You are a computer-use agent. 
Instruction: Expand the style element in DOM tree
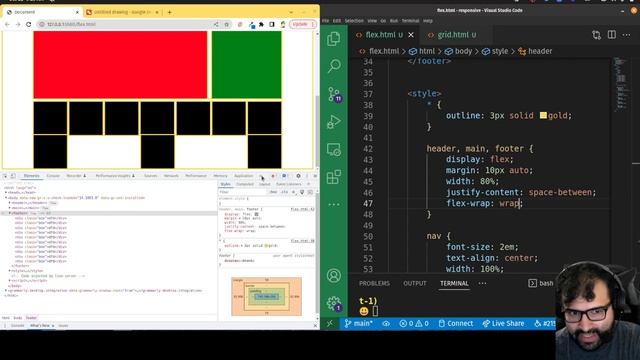click(10, 271)
